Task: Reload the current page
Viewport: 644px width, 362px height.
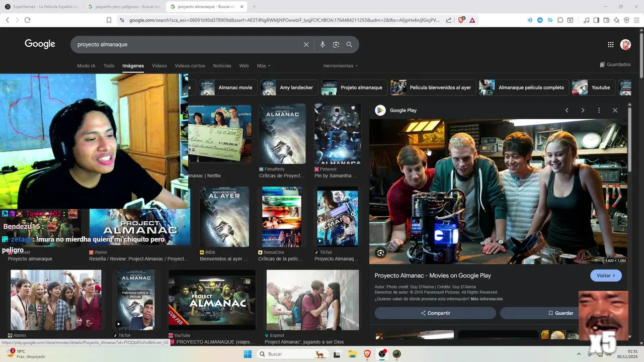Action: coord(27,20)
